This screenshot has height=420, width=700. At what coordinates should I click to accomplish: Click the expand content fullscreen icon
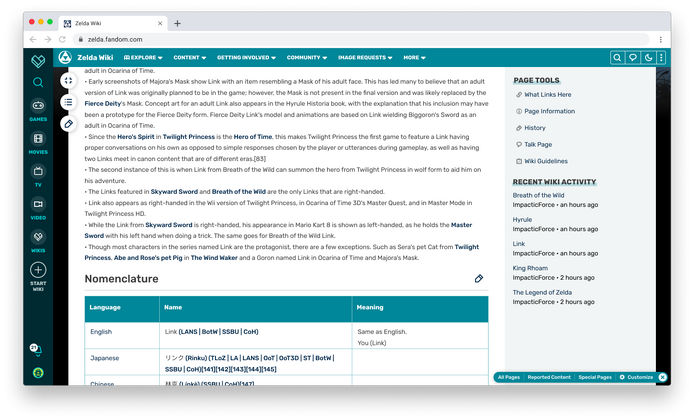[x=68, y=80]
